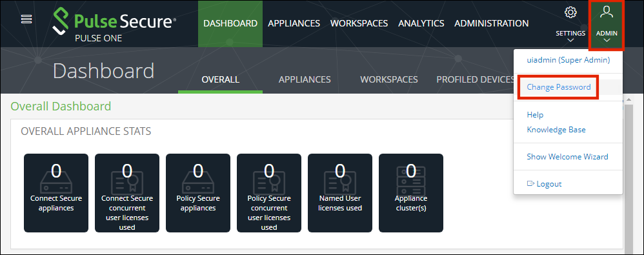Click the Policy Secure appliances tile
Viewport: 644px width, 255px height.
pos(198,193)
